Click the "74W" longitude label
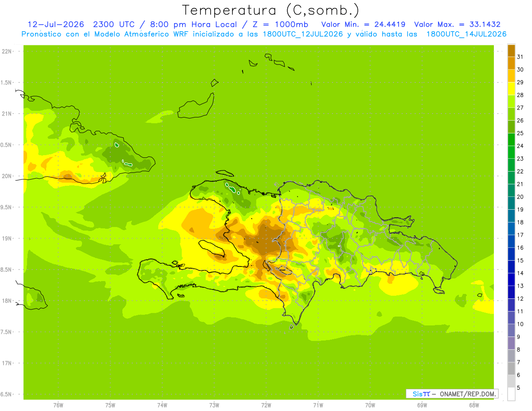The image size is (532, 411). click(162, 405)
